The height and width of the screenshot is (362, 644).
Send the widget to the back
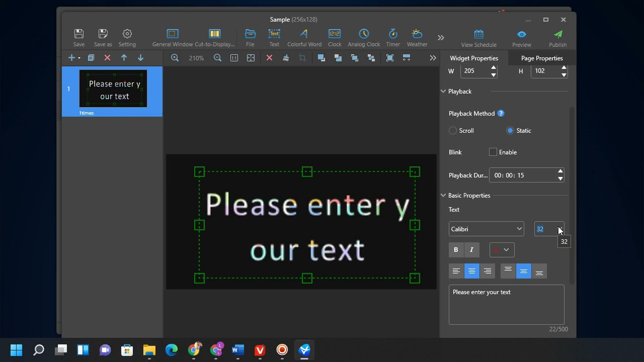point(338,58)
